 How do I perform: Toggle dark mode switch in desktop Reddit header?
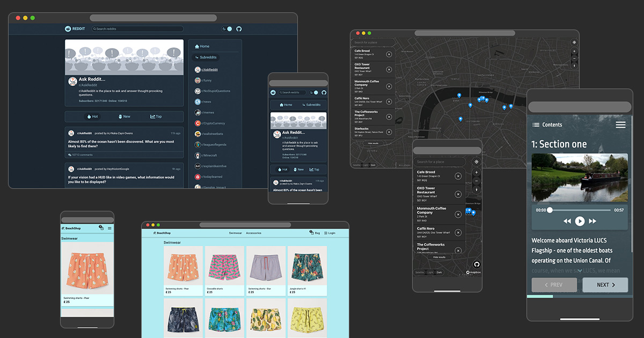[227, 29]
